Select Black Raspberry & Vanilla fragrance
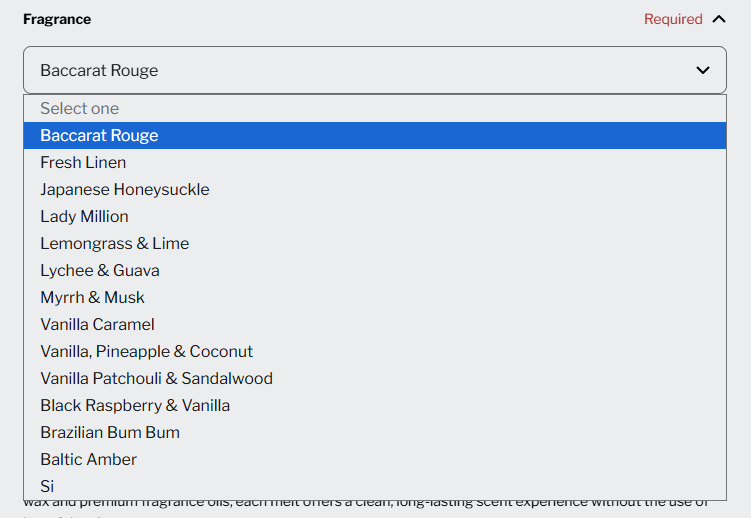 pos(135,405)
